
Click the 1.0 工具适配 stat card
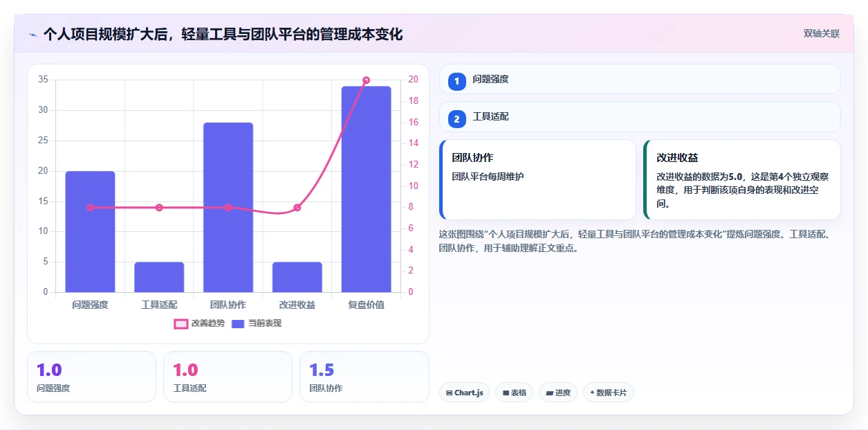click(x=228, y=377)
